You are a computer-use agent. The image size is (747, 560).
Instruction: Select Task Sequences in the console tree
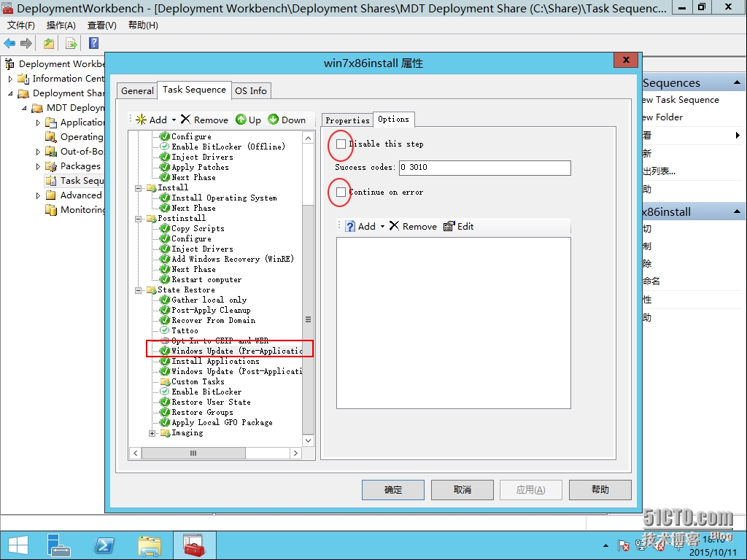click(75, 181)
